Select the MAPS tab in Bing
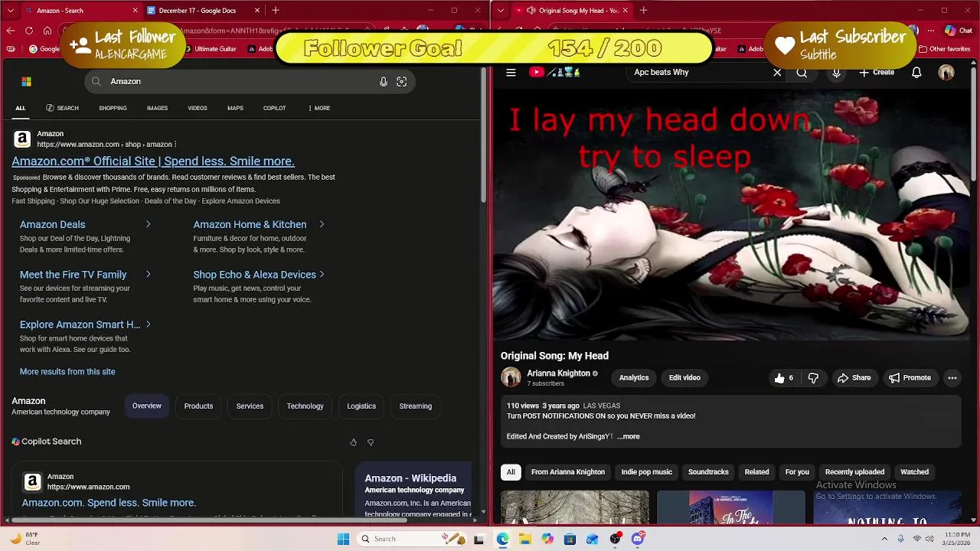Image resolution: width=980 pixels, height=551 pixels. 235,108
